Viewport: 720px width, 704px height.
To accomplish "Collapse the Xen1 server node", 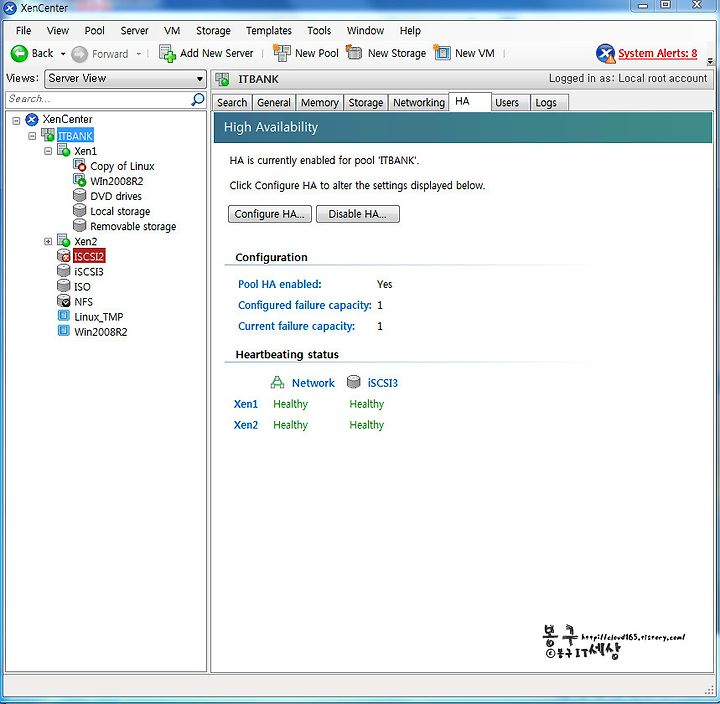I will [x=48, y=151].
